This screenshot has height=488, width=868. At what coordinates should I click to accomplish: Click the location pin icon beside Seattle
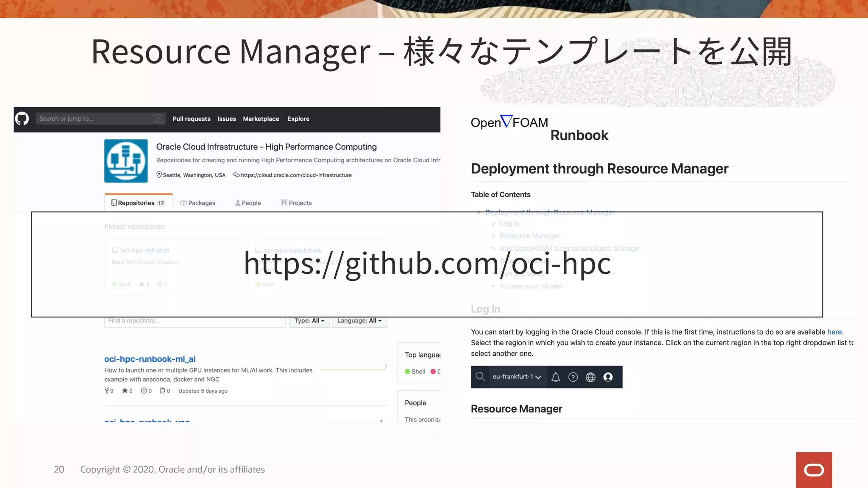click(x=159, y=175)
